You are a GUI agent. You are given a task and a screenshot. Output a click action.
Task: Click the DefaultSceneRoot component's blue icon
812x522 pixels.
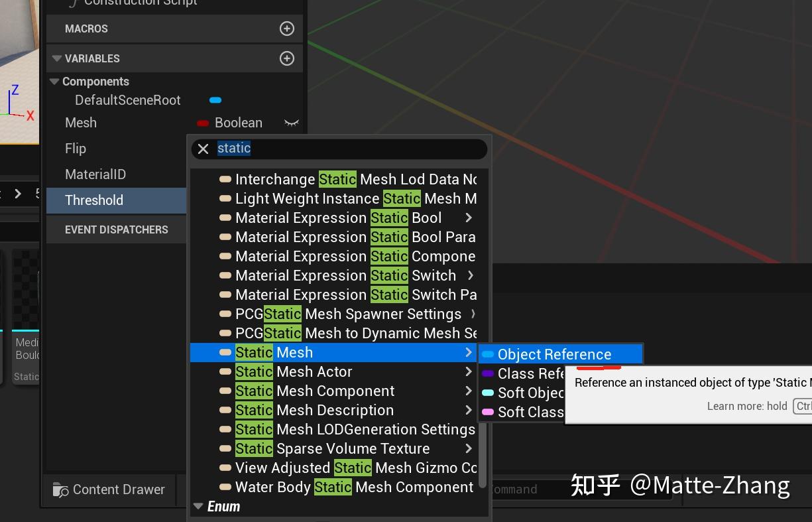pyautogui.click(x=214, y=100)
